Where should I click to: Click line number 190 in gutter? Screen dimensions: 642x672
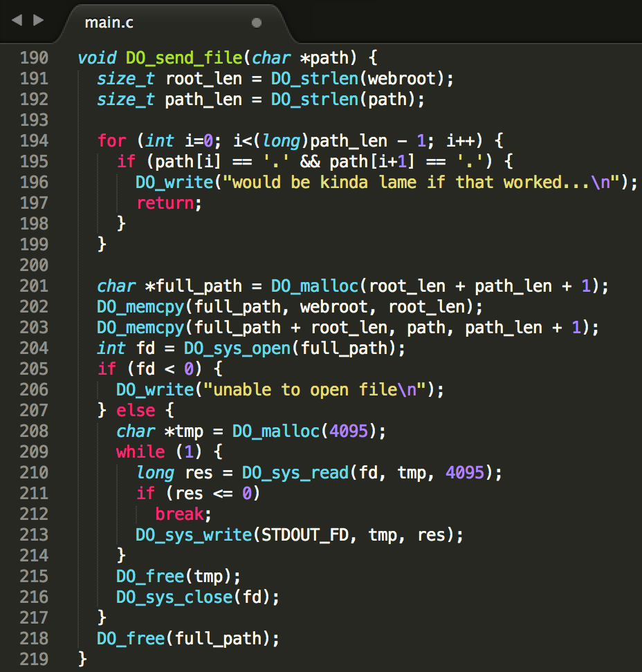click(x=35, y=58)
